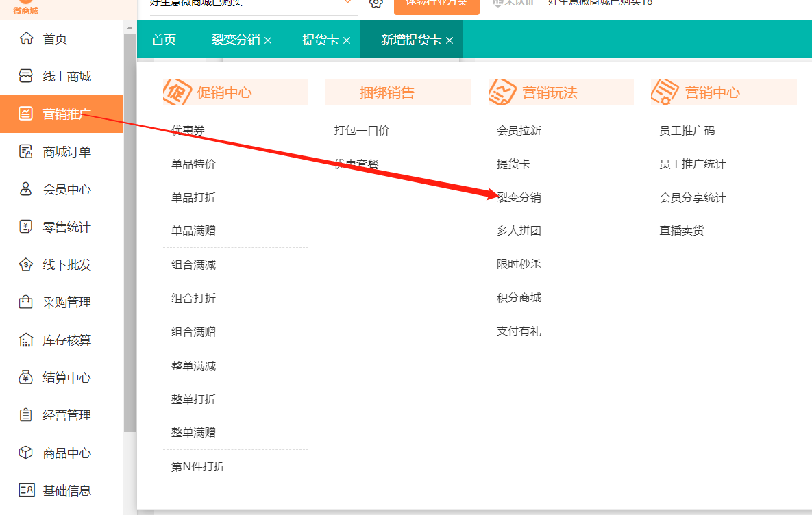The height and width of the screenshot is (515, 812).
Task: Open the 优惠券 link under 促销中心
Action: pos(187,129)
